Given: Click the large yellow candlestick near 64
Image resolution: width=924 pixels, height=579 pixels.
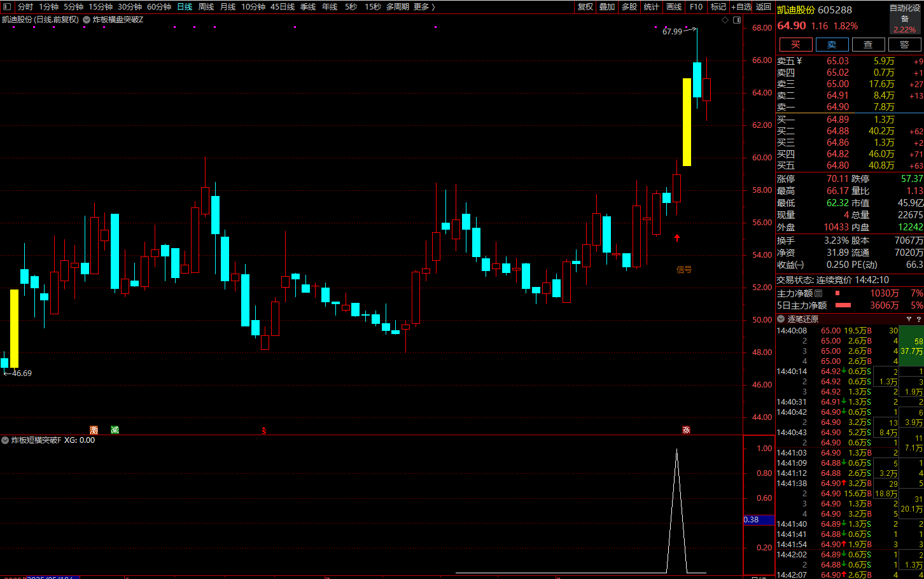Looking at the screenshot, I should point(687,122).
